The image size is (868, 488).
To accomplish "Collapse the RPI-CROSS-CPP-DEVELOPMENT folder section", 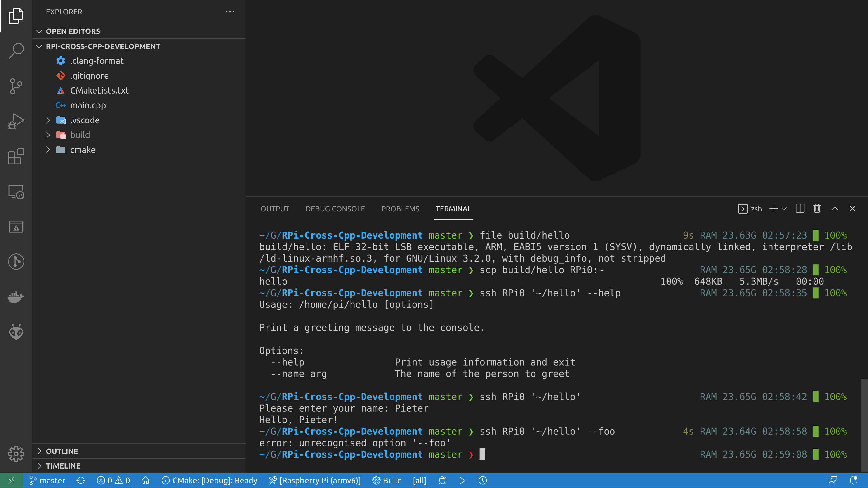I will pos(139,46).
